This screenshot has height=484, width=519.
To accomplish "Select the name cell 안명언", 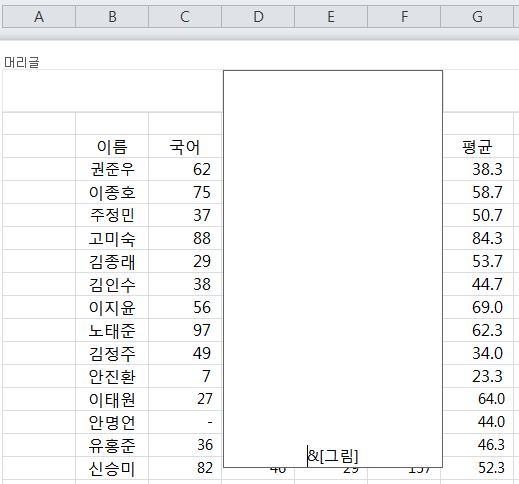I will click(x=112, y=422).
